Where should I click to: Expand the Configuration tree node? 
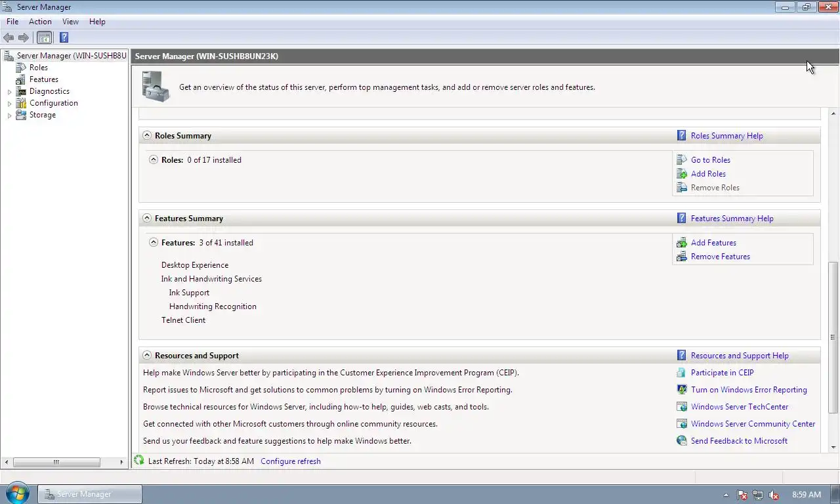pos(9,104)
